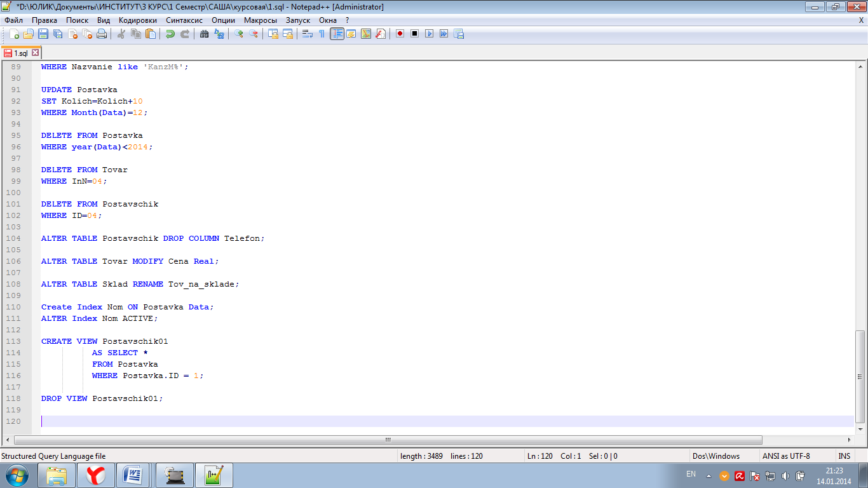The width and height of the screenshot is (868, 488).
Task: Show hidden system tray icons arrow
Action: pyautogui.click(x=709, y=475)
